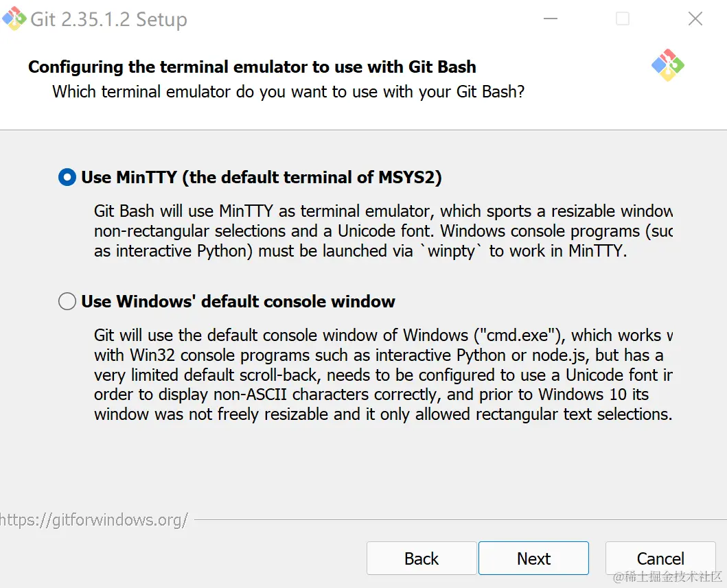Click the greyed-out maximize button
This screenshot has height=588, width=727.
point(623,19)
